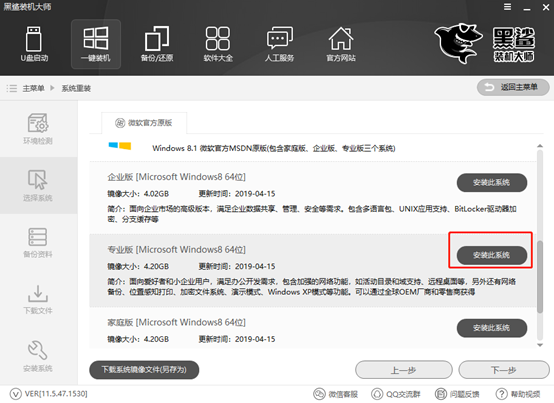Open the hamburger menu in title bar
The height and width of the screenshot is (403, 554).
[x=507, y=7]
